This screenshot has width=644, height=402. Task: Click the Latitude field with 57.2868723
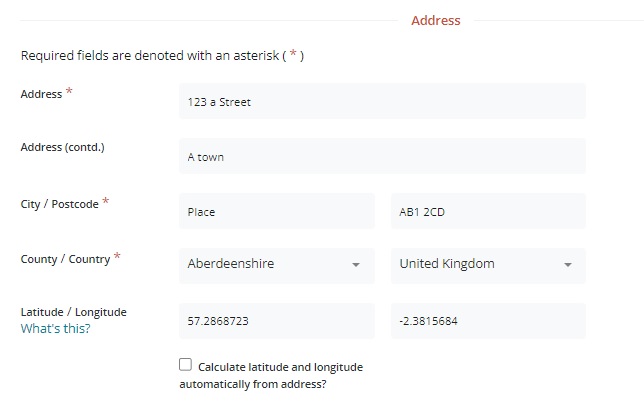point(277,322)
